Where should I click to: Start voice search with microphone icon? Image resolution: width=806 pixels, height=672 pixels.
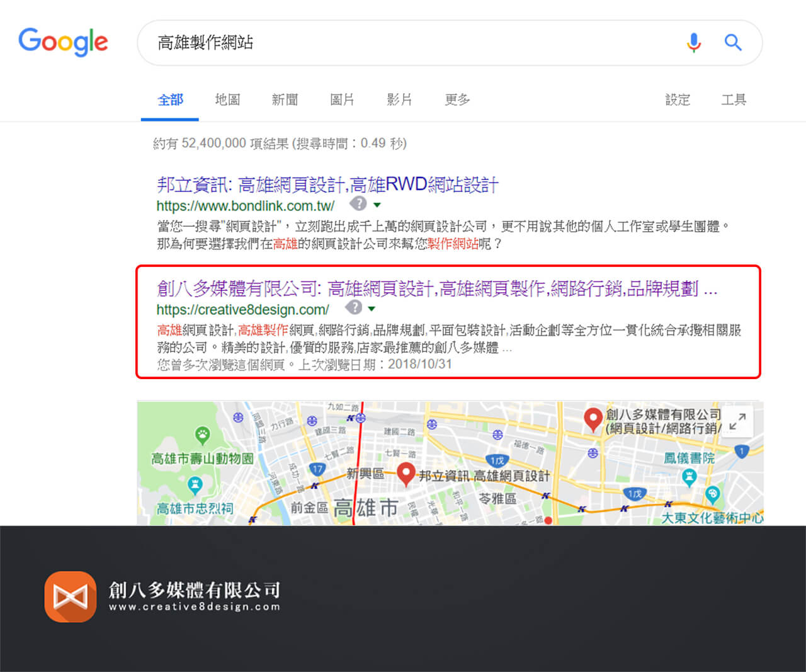[694, 42]
